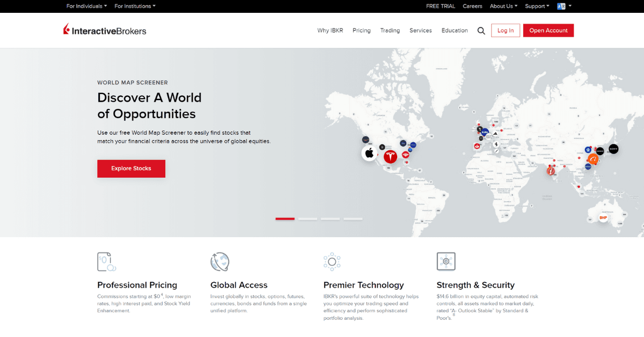
Task: Click the Open Account button
Action: click(548, 31)
